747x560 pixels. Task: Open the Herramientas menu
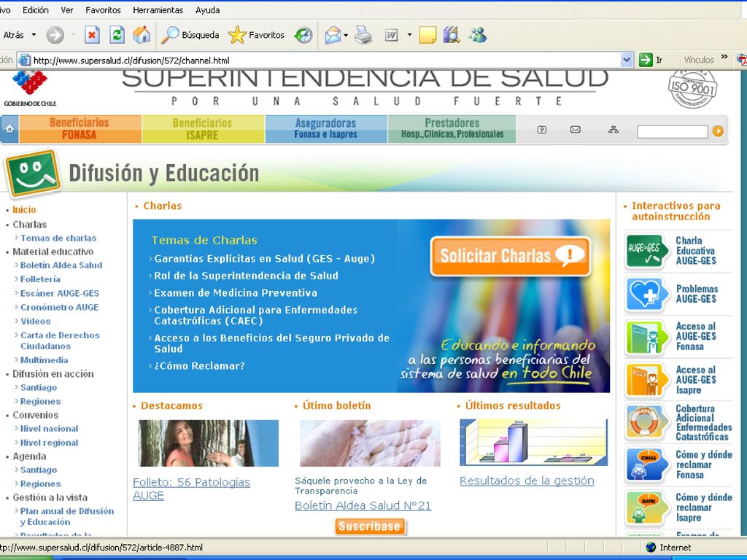tap(158, 10)
